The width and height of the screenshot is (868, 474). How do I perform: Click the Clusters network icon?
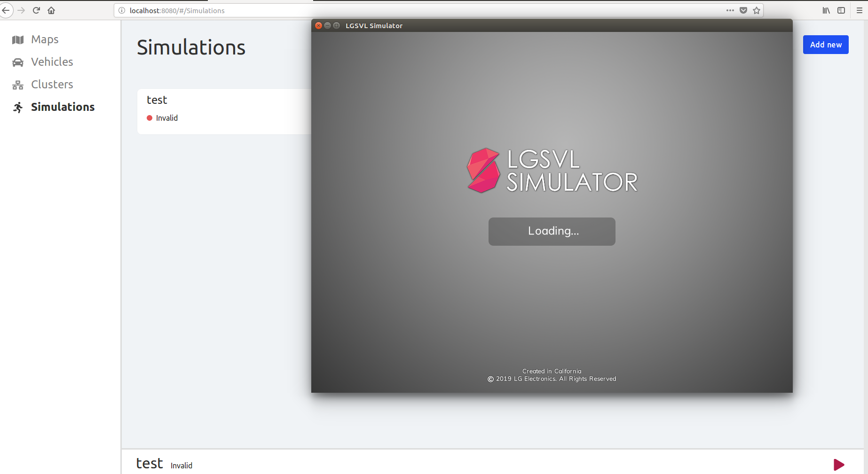click(17, 85)
